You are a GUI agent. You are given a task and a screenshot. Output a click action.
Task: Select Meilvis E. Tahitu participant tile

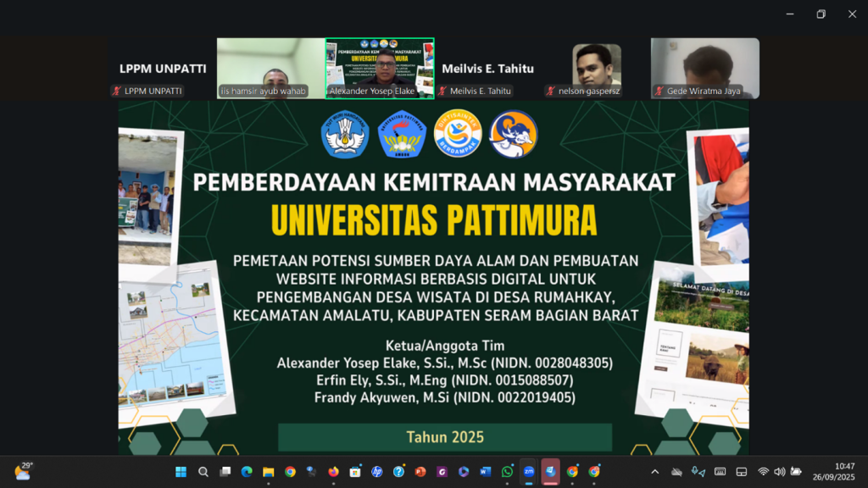pyautogui.click(x=488, y=69)
